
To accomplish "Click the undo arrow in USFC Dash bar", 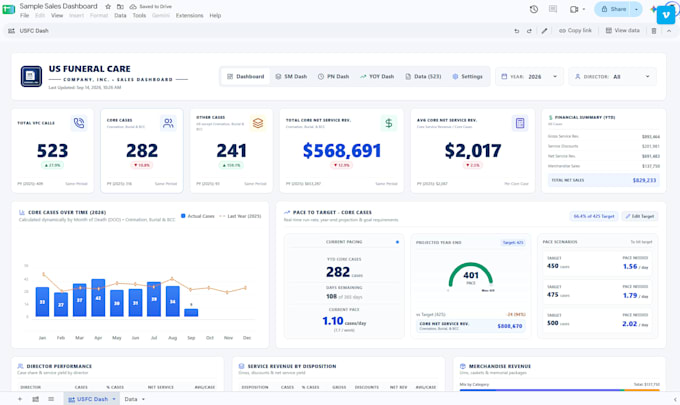I will pyautogui.click(x=517, y=31).
